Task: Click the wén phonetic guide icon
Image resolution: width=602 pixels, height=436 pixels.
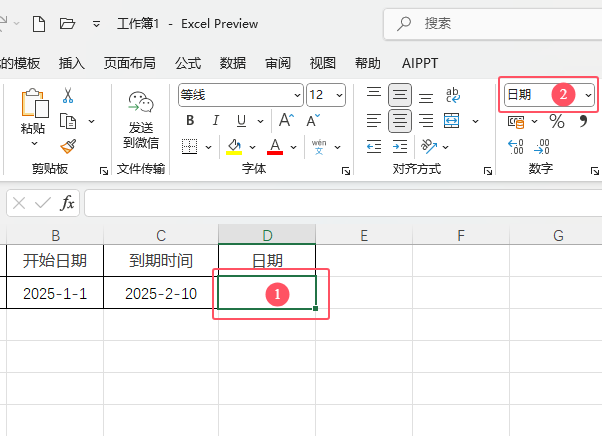Action: [319, 147]
